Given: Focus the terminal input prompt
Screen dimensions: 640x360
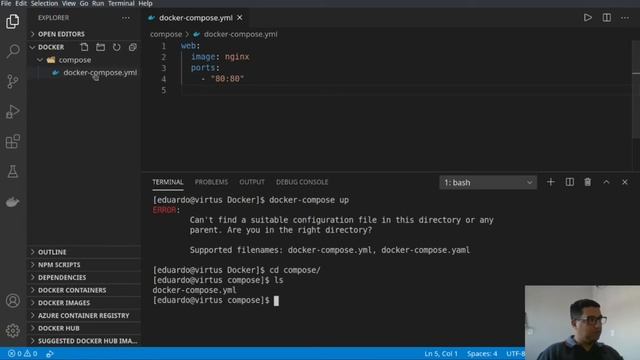Looking at the screenshot, I should pyautogui.click(x=276, y=300).
